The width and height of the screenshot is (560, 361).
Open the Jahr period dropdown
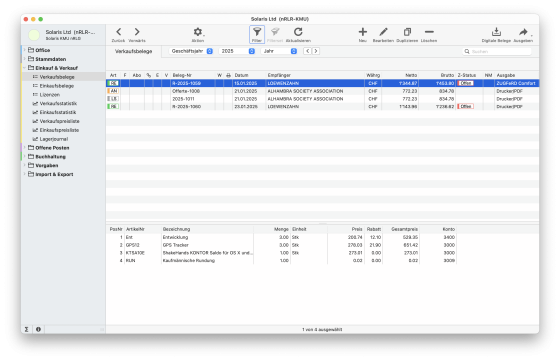tap(279, 51)
